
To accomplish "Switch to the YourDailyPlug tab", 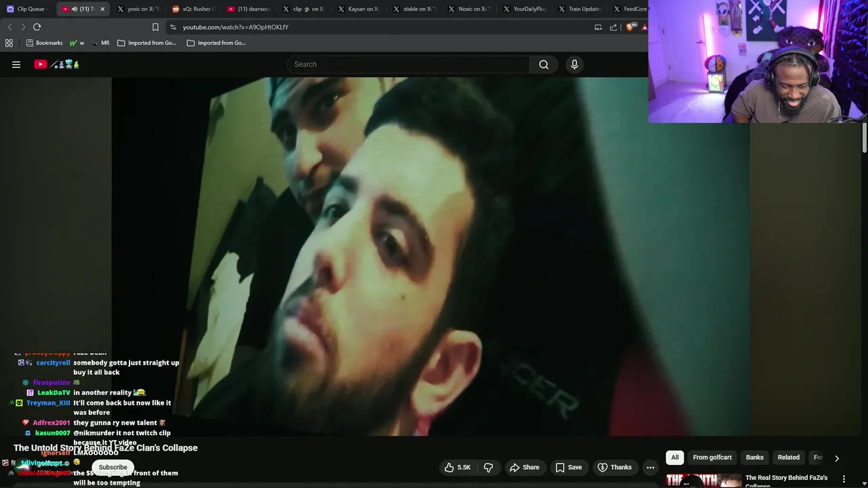I will click(524, 9).
